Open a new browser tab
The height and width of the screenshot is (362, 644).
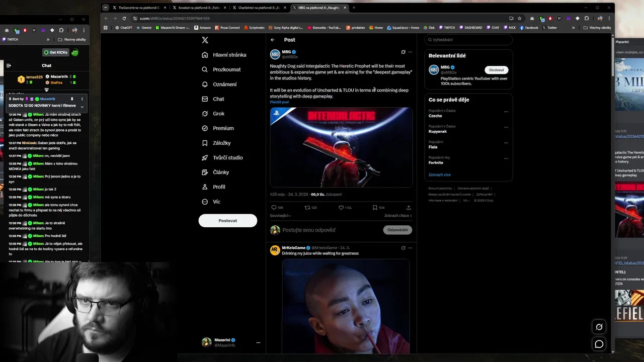coord(354,8)
